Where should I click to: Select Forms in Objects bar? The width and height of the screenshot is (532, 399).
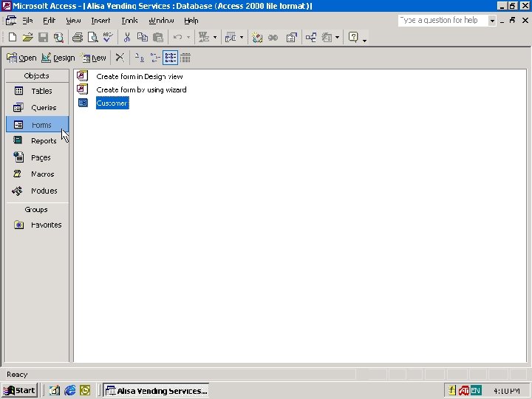click(x=37, y=125)
